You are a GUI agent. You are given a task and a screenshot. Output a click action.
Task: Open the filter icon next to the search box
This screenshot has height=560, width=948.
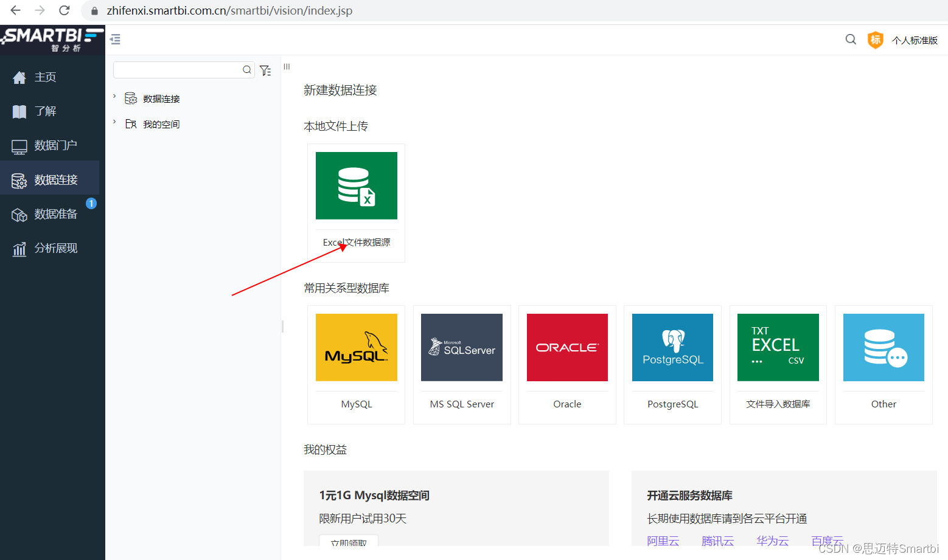265,71
